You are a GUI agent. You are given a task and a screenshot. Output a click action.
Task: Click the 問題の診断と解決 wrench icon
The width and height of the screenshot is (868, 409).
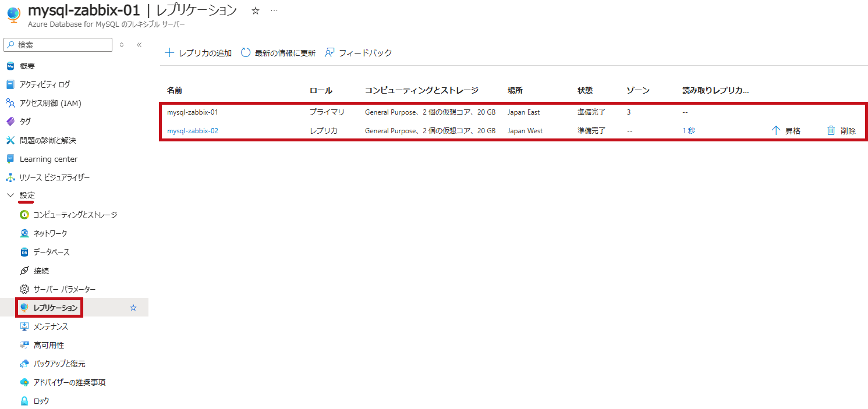click(10, 140)
